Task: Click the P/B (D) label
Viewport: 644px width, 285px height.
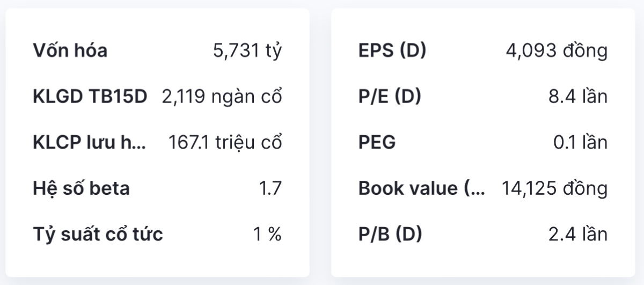Action: [x=390, y=235]
